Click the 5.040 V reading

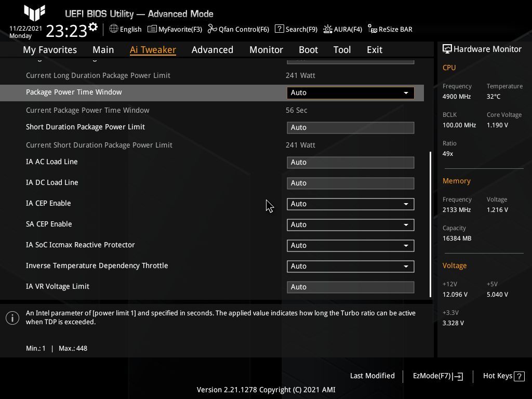click(x=497, y=294)
